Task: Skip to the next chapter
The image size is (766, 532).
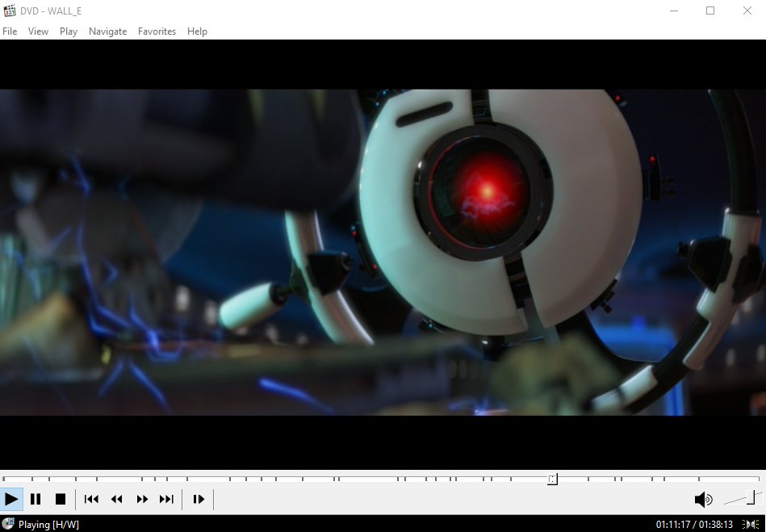Action: [166, 499]
